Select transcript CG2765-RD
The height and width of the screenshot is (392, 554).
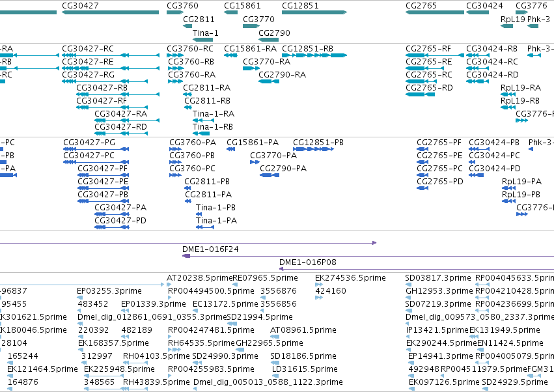click(x=429, y=87)
